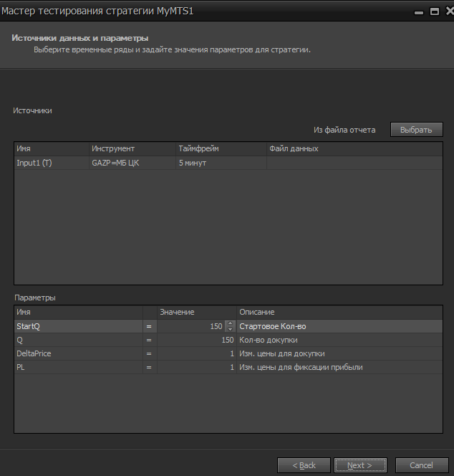454x476 pixels.
Task: Click description Стартовое Кол-во
Action: click(273, 326)
